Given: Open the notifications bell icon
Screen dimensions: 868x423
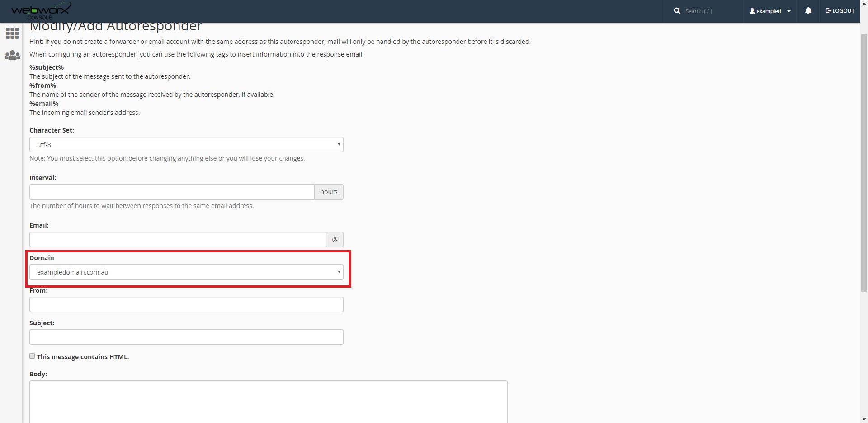Looking at the screenshot, I should click(808, 11).
